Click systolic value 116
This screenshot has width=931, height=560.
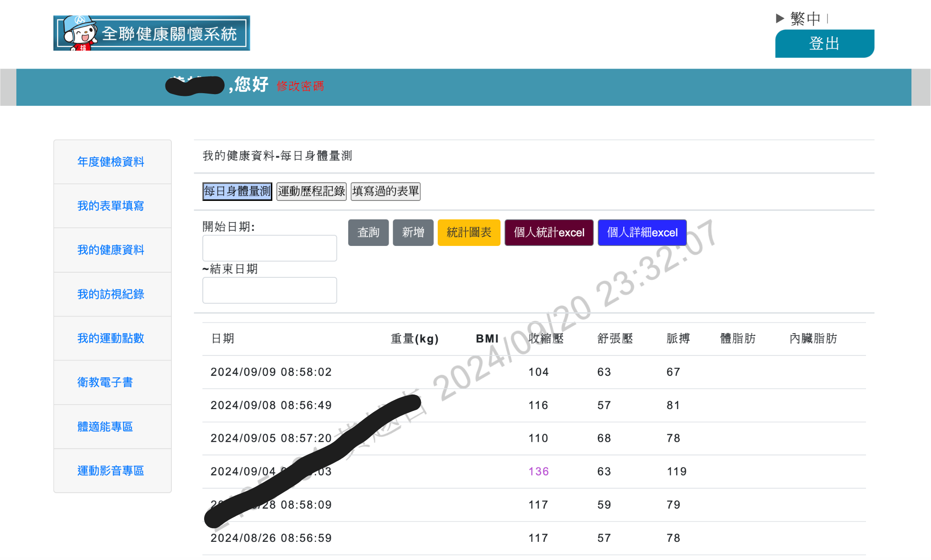[538, 405]
